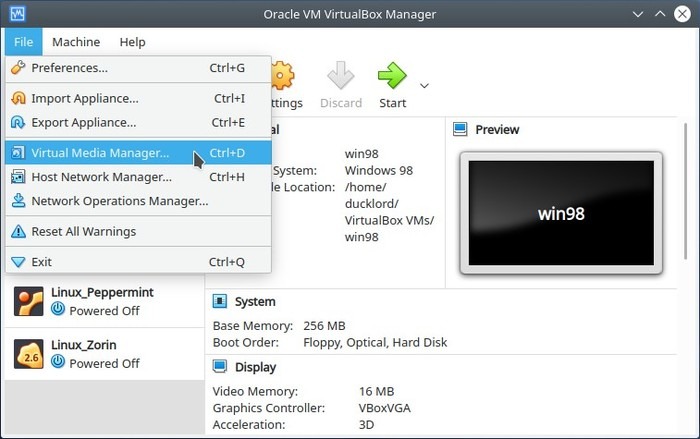Open the Display section header
700x439 pixels.
tap(255, 367)
